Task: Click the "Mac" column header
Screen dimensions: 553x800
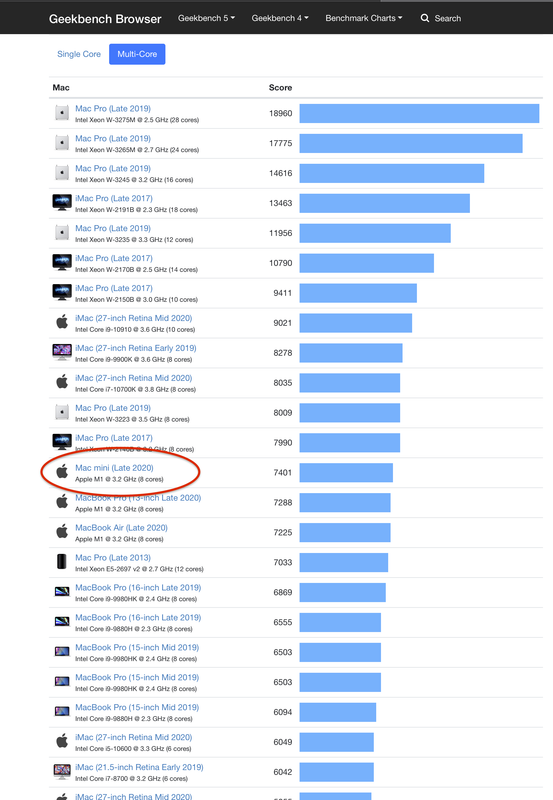Action: [61, 88]
